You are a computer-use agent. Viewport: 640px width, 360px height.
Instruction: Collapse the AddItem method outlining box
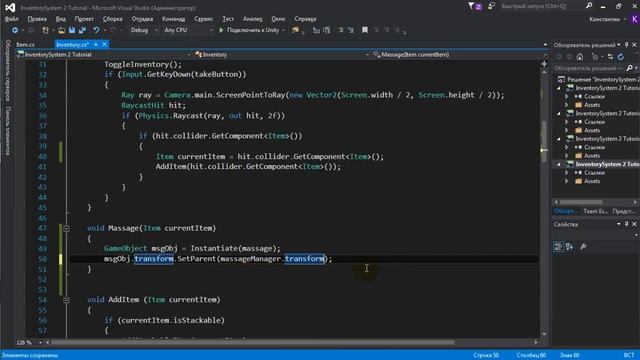pyautogui.click(x=66, y=300)
